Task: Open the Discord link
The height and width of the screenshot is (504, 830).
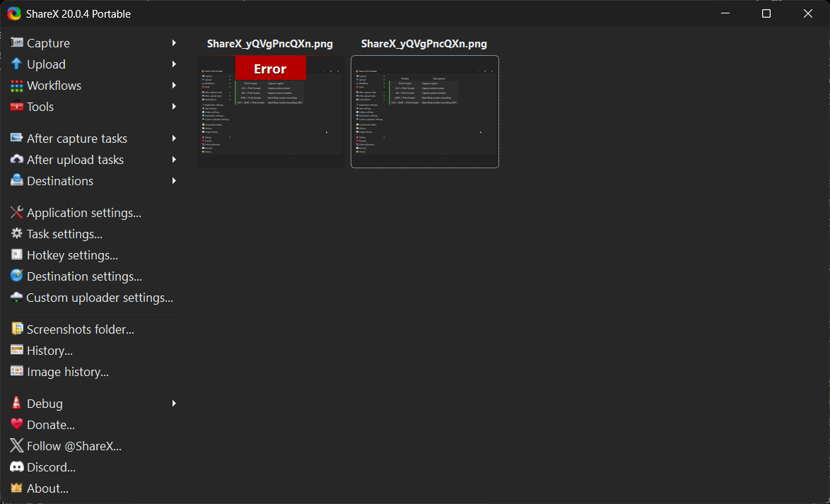Action: [94, 467]
